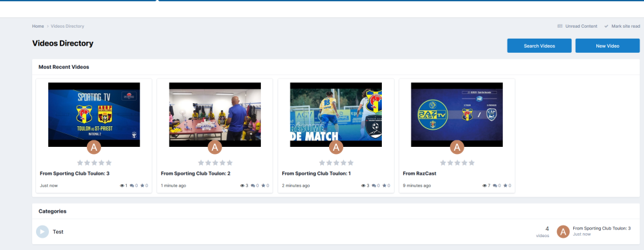Screen dimensions: 644x250
Task: Click ratings star icon on Sporting Club Toulon: 2
Action: (263, 186)
